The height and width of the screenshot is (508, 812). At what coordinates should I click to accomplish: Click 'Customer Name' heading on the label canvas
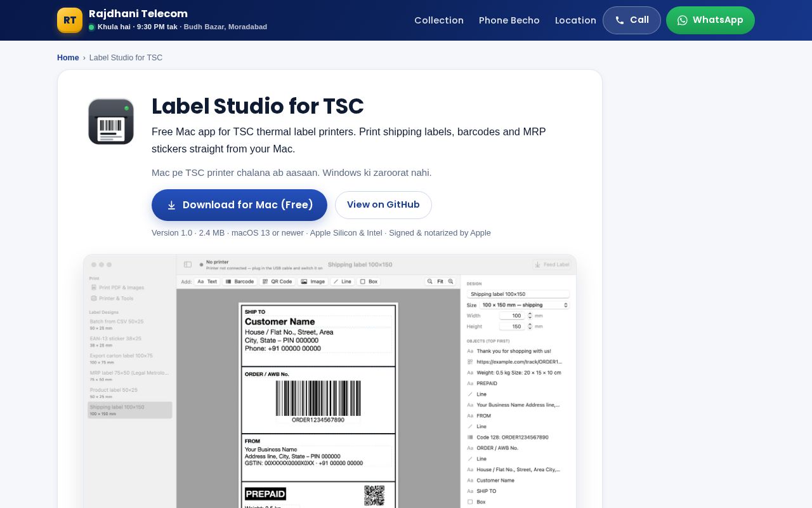[x=280, y=322]
